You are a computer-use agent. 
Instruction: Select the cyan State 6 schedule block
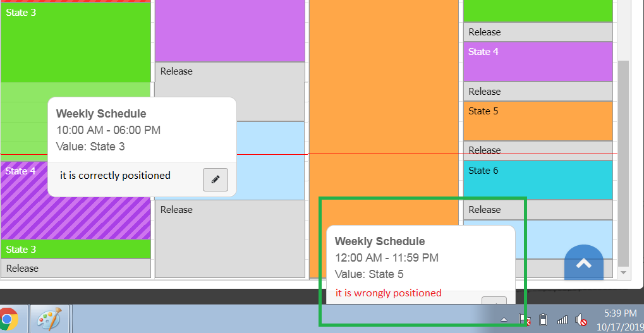pyautogui.click(x=538, y=180)
